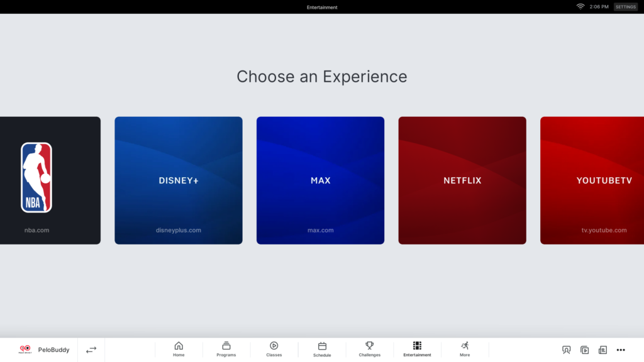Click the switch profile arrows icon
The height and width of the screenshot is (362, 644).
pos(91,350)
